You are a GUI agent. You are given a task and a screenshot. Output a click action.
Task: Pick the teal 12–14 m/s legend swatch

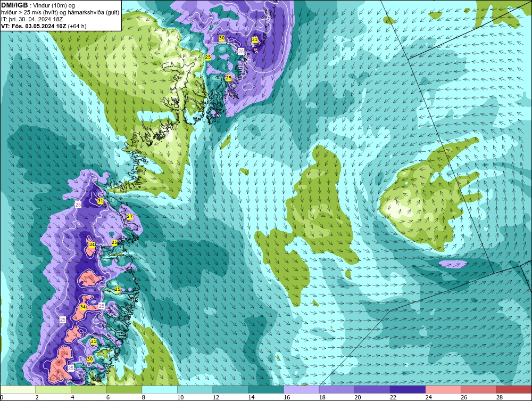230,389
